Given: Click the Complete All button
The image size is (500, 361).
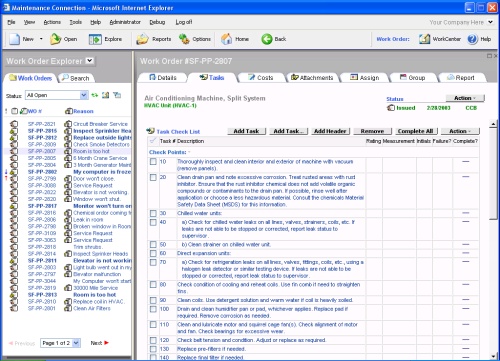Looking at the screenshot, I should point(416,131).
